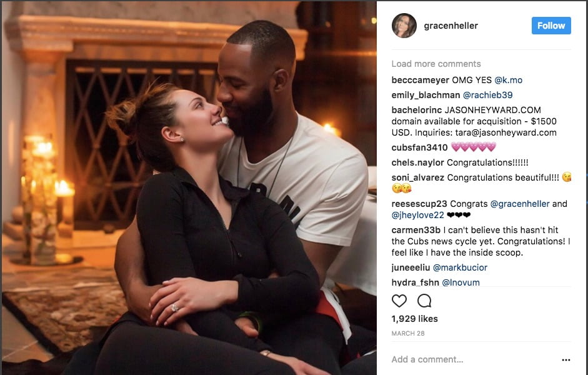The image size is (588, 375).
Task: View the 1,929 likes list
Action: (414, 319)
